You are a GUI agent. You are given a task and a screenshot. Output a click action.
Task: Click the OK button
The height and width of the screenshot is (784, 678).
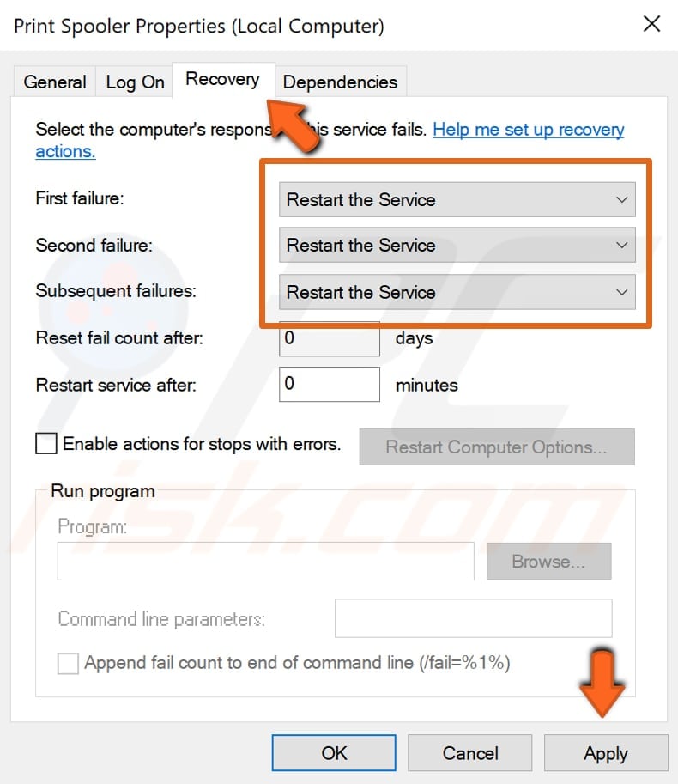click(334, 753)
